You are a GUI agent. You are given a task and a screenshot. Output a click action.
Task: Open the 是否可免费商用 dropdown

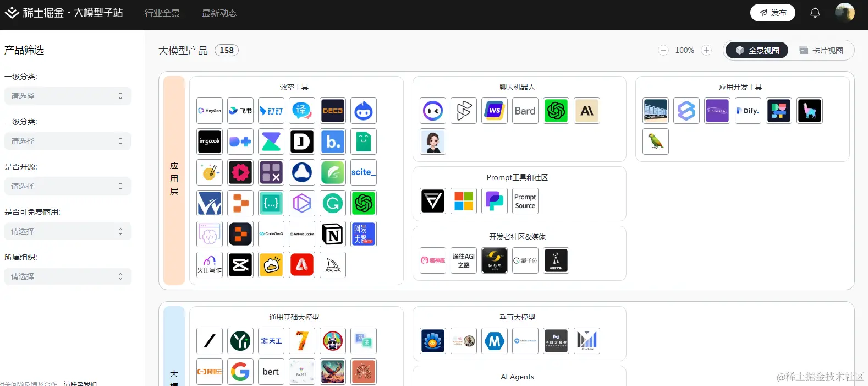[x=68, y=231]
